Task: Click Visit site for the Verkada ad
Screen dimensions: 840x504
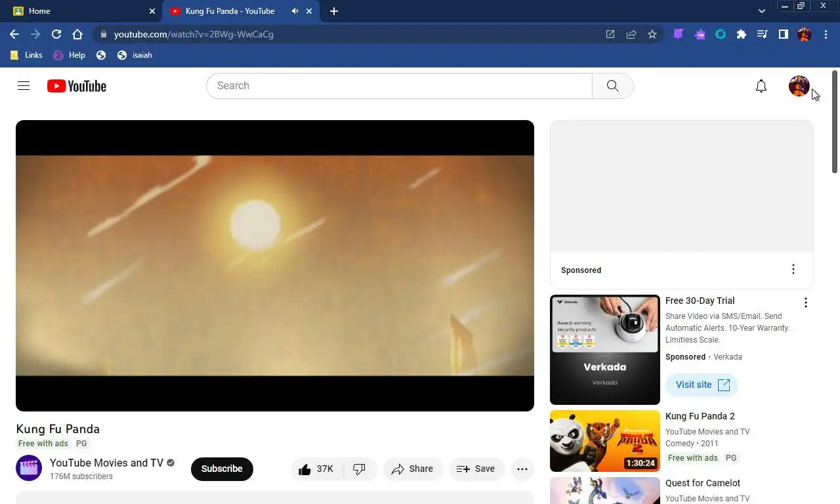Action: click(702, 385)
